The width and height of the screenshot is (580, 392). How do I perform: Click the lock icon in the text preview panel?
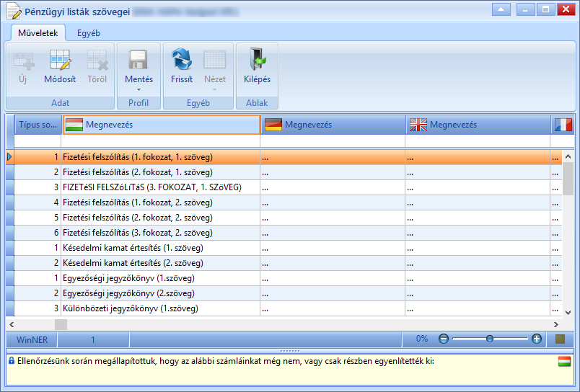tap(12, 360)
